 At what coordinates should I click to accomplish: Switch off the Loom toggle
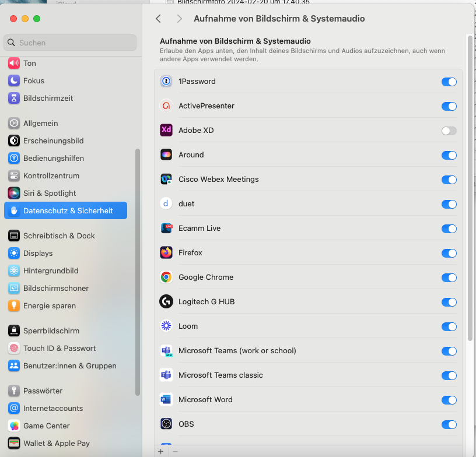[x=449, y=327]
